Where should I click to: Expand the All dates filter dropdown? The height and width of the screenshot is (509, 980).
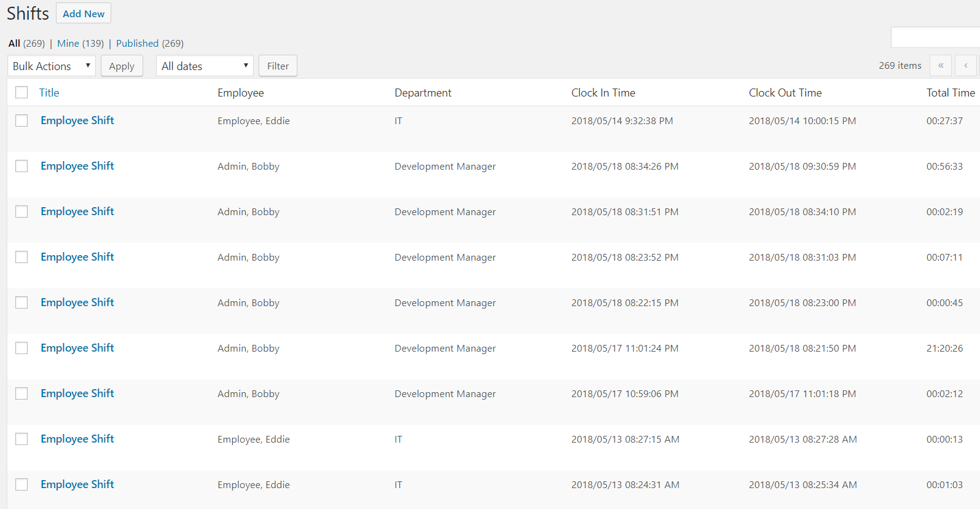205,66
